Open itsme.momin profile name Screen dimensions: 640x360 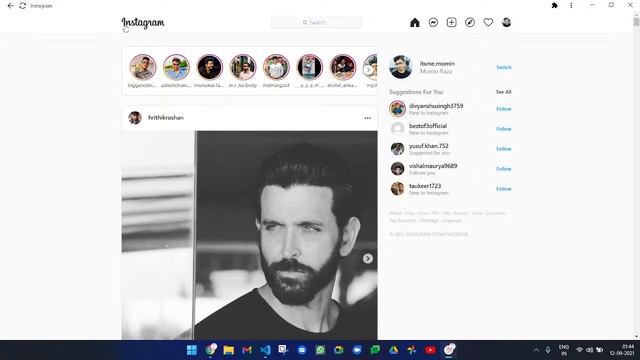[437, 64]
